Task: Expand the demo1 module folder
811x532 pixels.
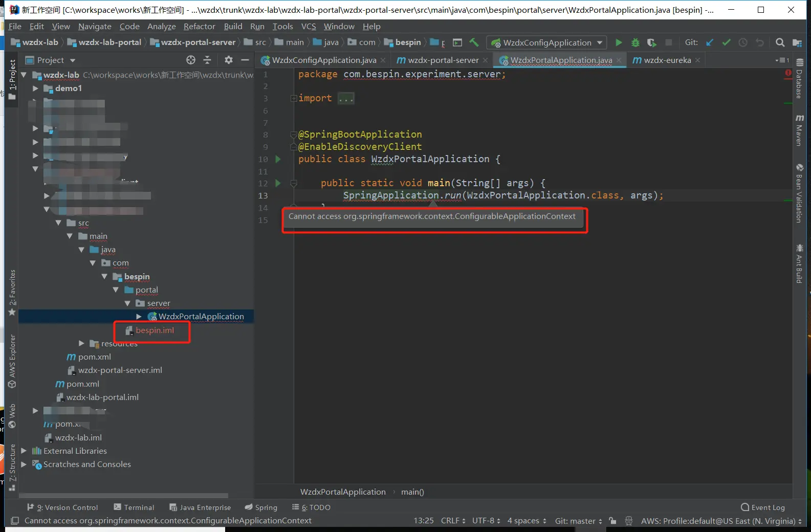Action: (x=35, y=88)
